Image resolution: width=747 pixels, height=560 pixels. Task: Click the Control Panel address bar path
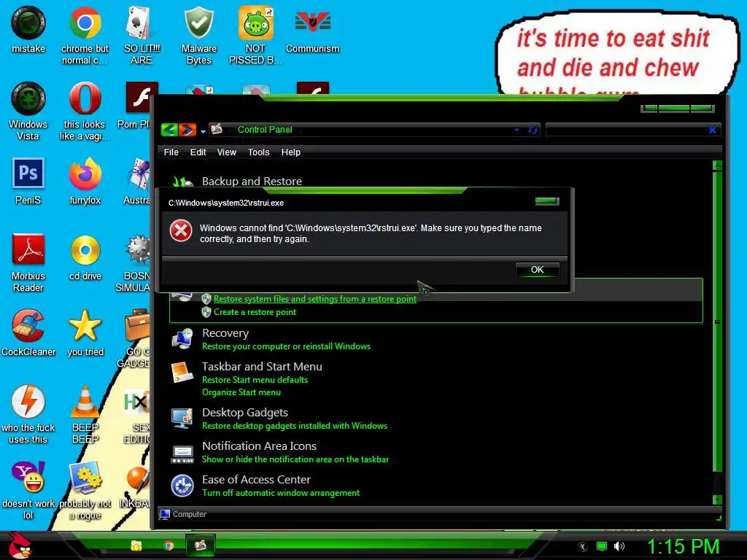point(264,130)
